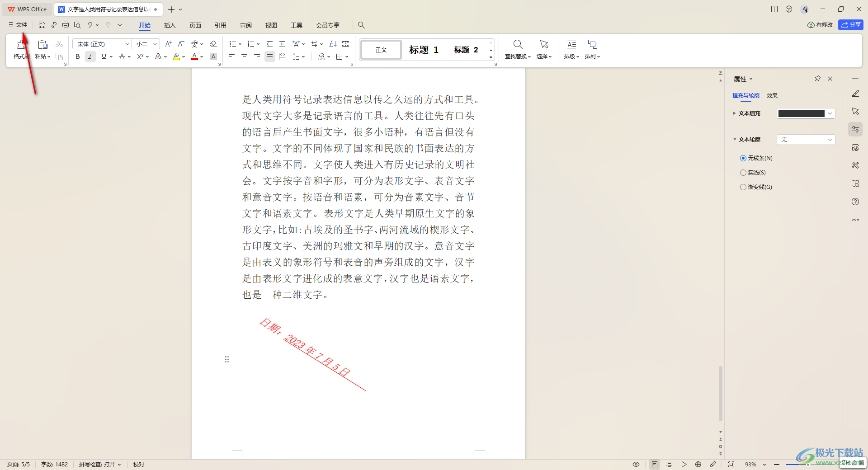
Task: Click the search icon beside ribbon tabs
Action: [x=361, y=25]
